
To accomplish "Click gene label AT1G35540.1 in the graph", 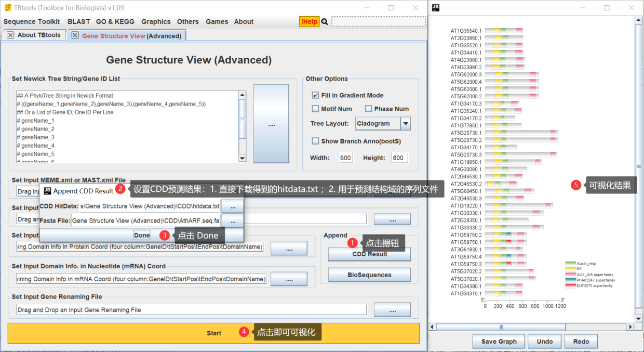I will 466,31.
